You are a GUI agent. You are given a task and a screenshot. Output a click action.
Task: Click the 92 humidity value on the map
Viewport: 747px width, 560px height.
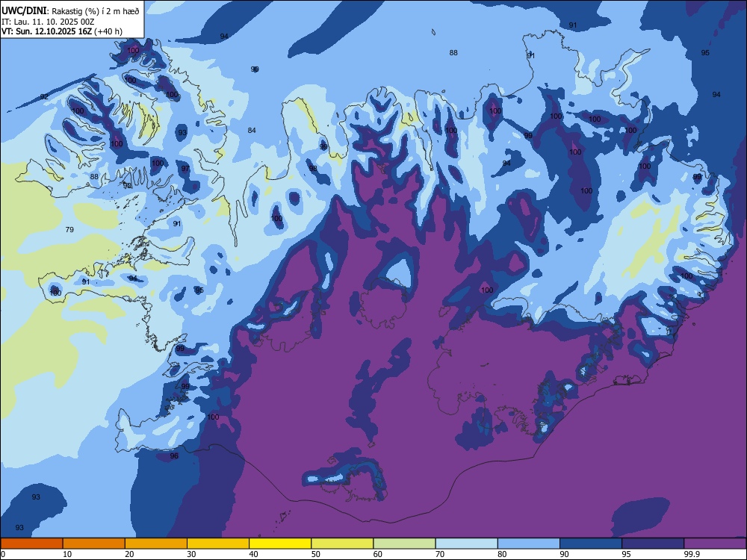point(44,96)
